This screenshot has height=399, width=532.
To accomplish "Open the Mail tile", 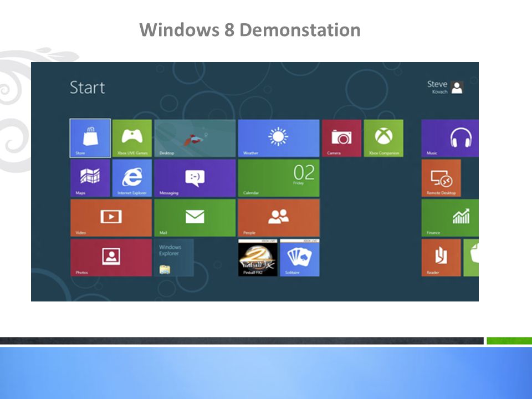I will [x=195, y=218].
